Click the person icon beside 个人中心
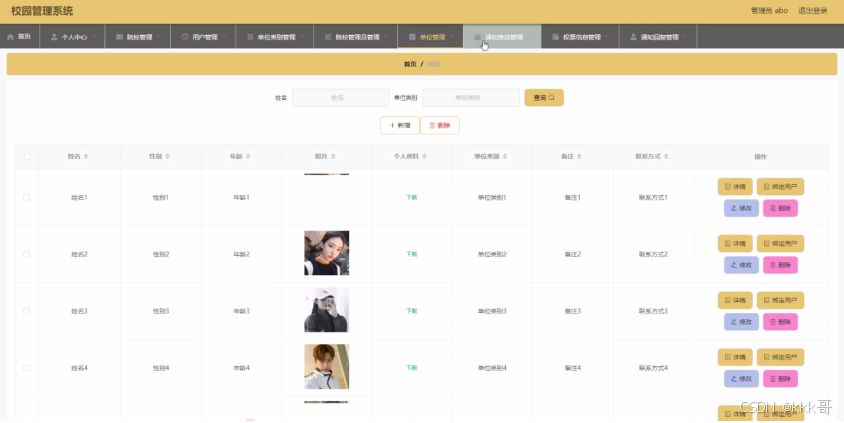 [54, 37]
